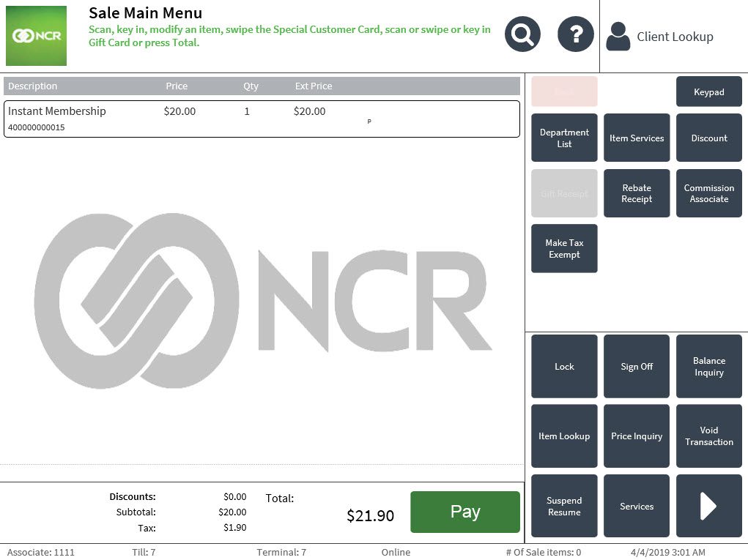The width and height of the screenshot is (748, 560).
Task: Click the Discounts amount $0.00
Action: tap(235, 496)
